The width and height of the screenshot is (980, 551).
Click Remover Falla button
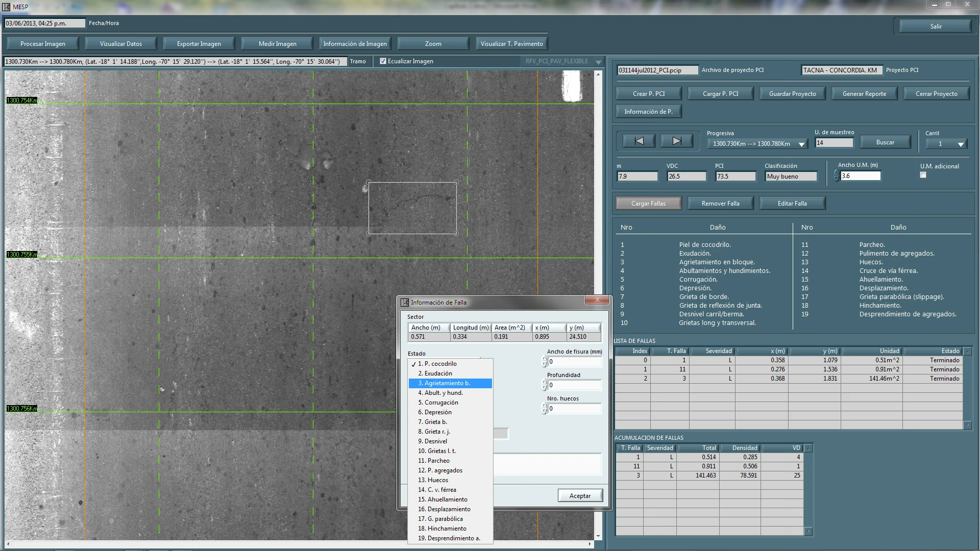tap(720, 204)
